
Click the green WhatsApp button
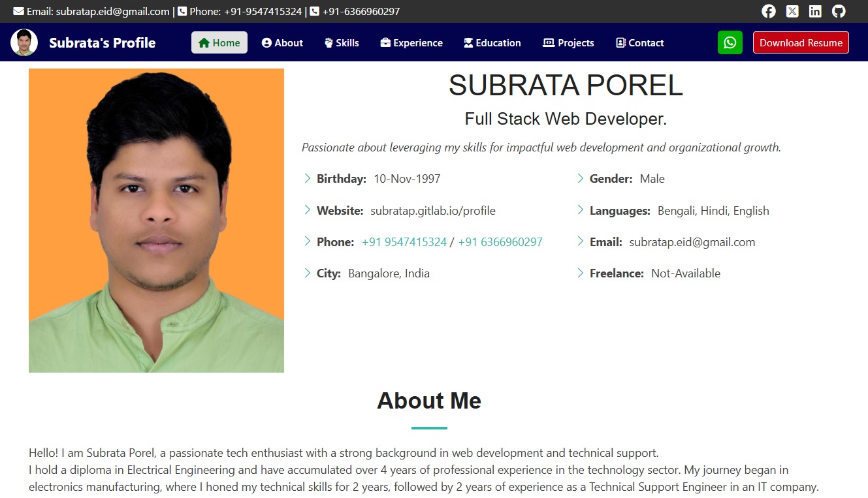[730, 42]
